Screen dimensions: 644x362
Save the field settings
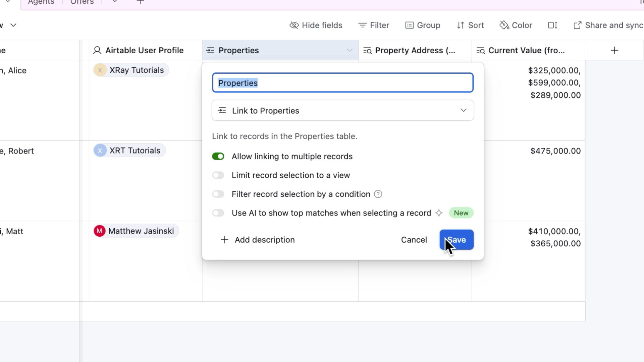point(457,240)
